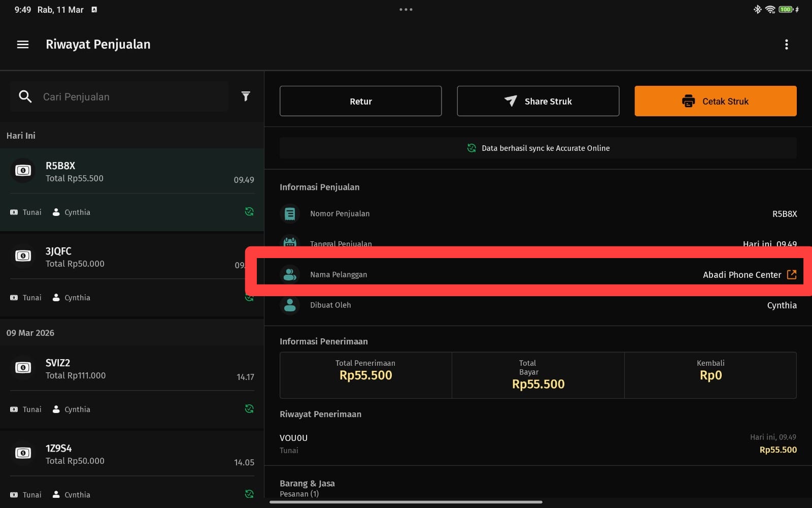The width and height of the screenshot is (812, 508).
Task: Tap the cash icon for transaction 3JQFC
Action: [x=23, y=256]
